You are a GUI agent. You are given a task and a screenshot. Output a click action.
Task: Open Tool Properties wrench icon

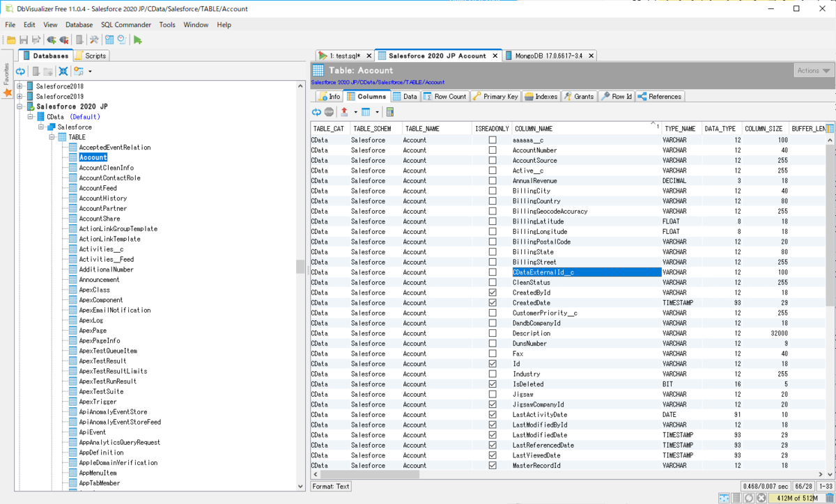click(94, 40)
